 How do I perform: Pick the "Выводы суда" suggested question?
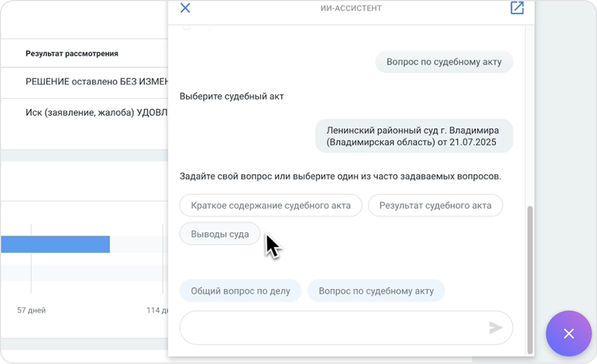[x=219, y=234]
